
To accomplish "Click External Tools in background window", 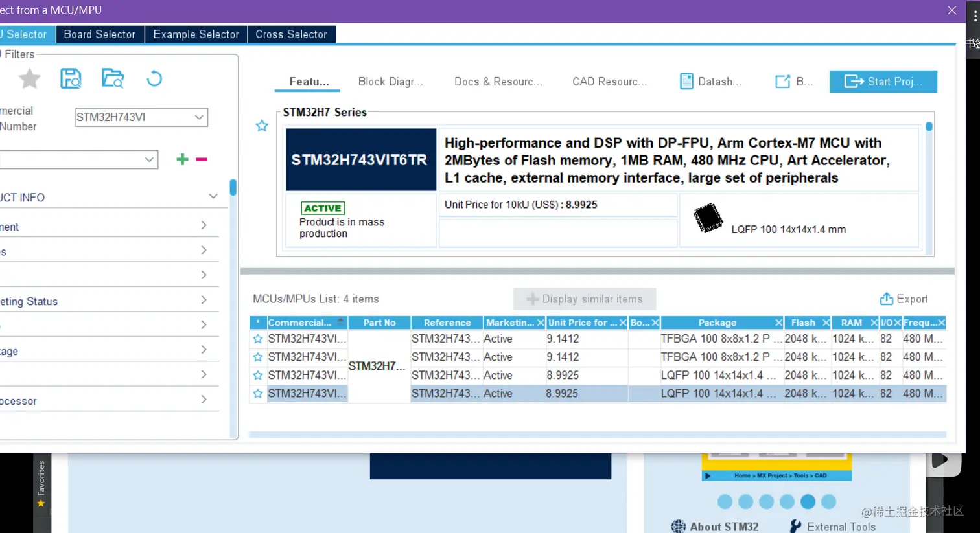I will 832,526.
